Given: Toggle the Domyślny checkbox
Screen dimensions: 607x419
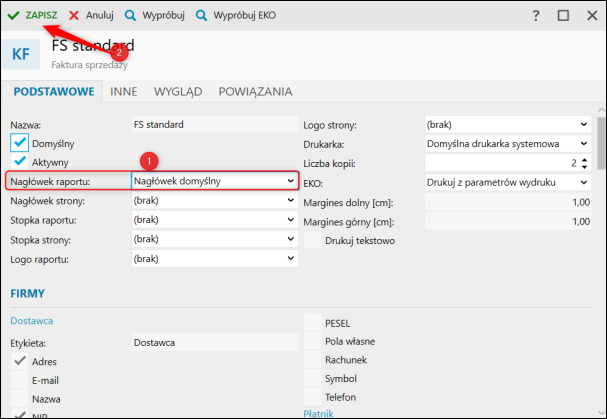Looking at the screenshot, I should pyautogui.click(x=19, y=143).
